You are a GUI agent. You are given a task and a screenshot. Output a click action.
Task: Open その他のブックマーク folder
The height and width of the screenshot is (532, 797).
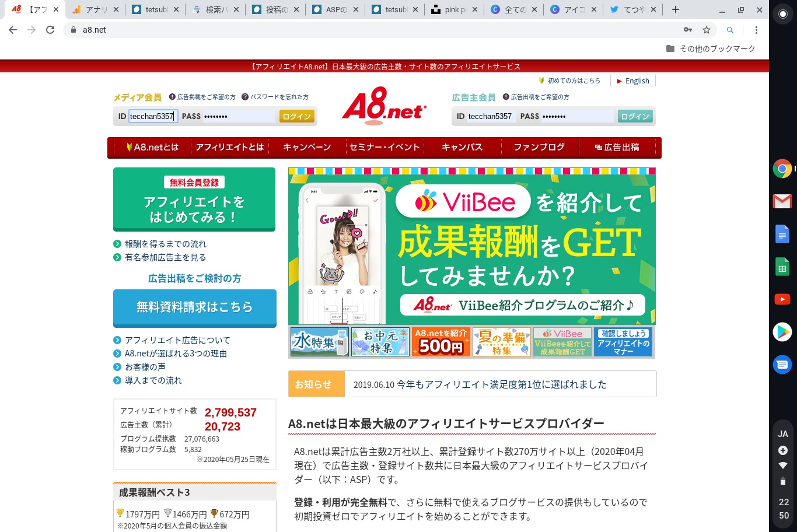(711, 48)
